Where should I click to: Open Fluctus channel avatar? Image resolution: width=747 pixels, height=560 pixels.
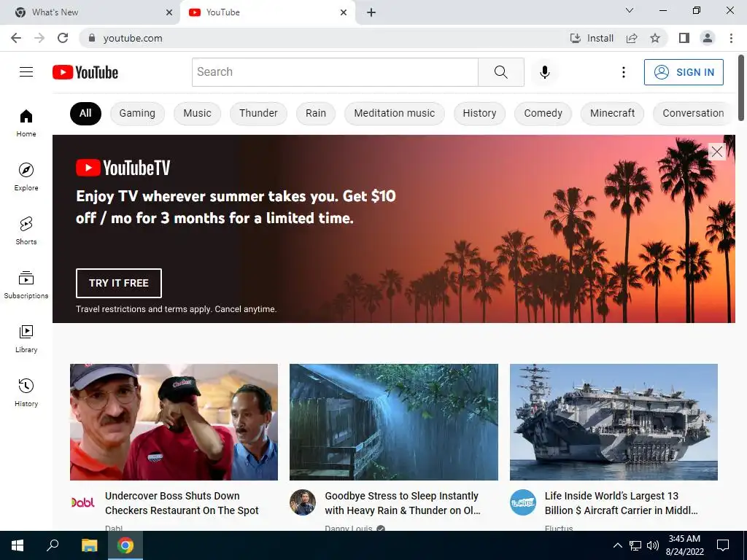click(522, 502)
